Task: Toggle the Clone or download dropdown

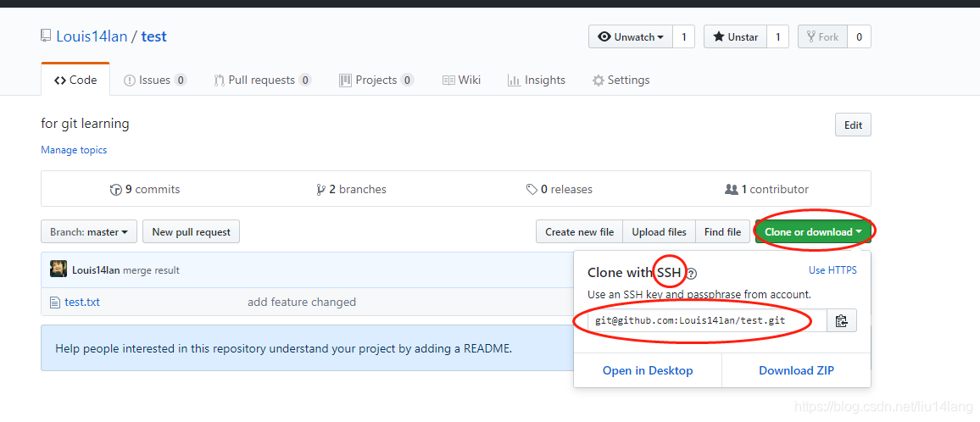Action: tap(813, 232)
